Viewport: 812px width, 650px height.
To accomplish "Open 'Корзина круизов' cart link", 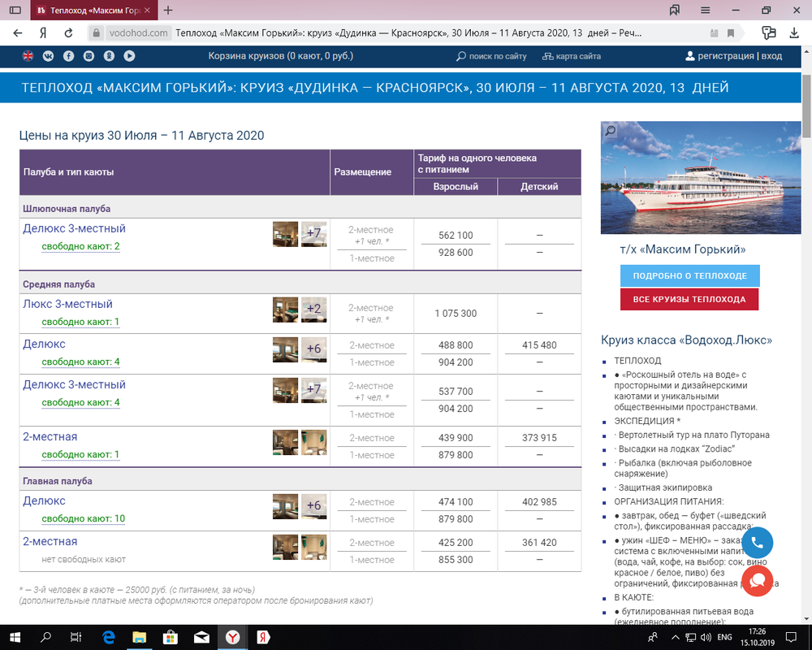I will click(281, 56).
